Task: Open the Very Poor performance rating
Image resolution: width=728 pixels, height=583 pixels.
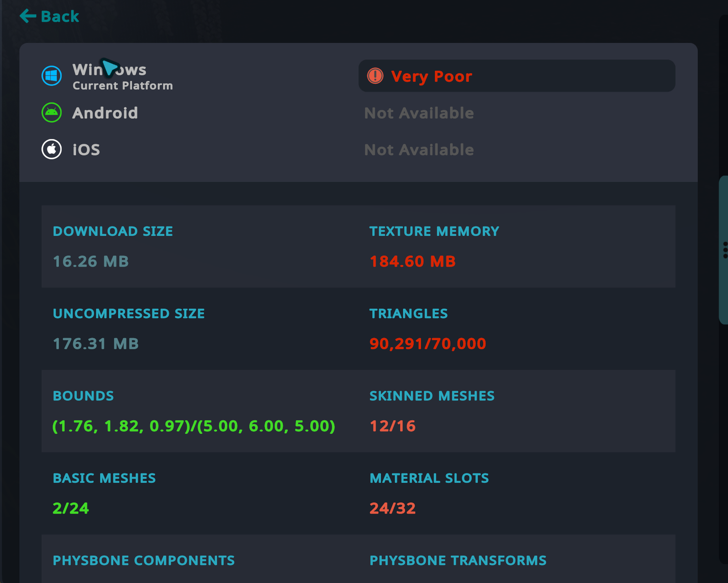Action: [431, 76]
